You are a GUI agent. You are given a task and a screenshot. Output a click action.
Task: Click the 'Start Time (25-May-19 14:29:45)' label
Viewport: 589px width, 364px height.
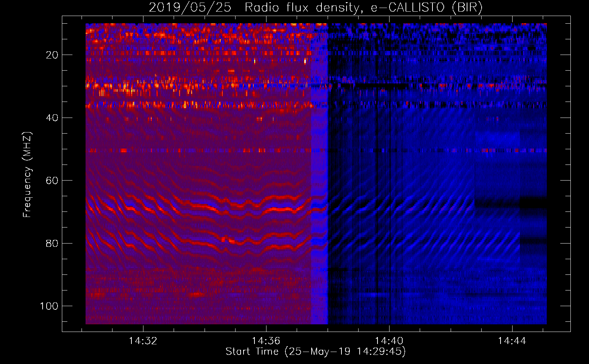click(316, 352)
